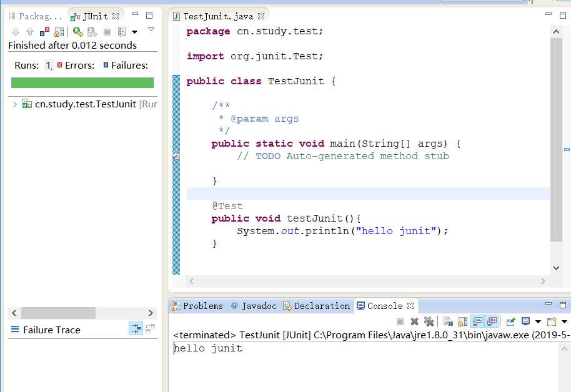
Task: Click the green JUnit progress bar
Action: pyautogui.click(x=82, y=82)
